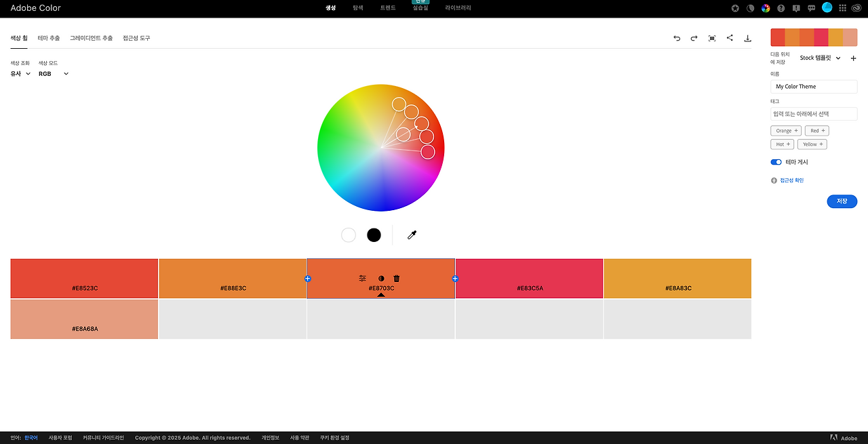Click the My Color Theme name field
The image size is (868, 444).
coord(814,87)
